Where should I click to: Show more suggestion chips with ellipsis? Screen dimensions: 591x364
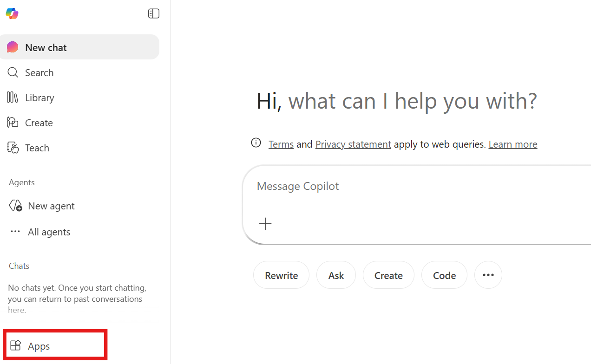pos(488,275)
